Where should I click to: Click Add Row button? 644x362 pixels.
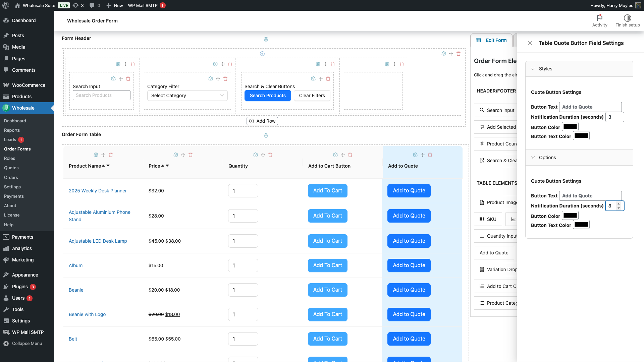262,121
